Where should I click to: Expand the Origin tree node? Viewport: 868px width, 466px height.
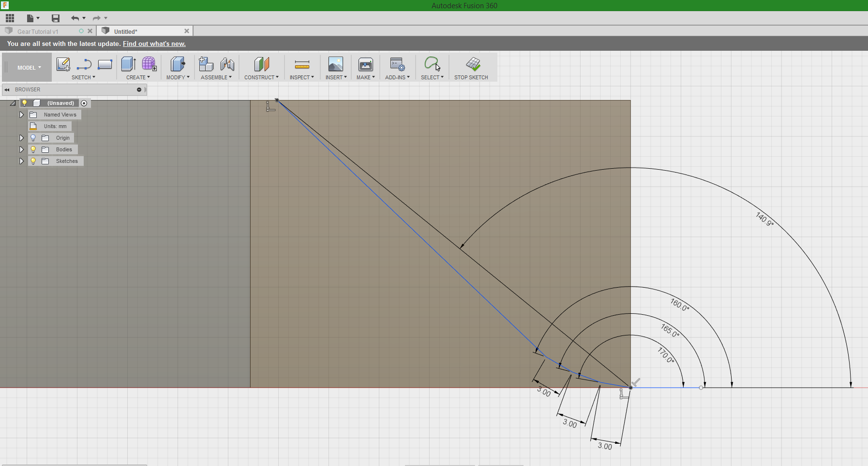[x=21, y=138]
